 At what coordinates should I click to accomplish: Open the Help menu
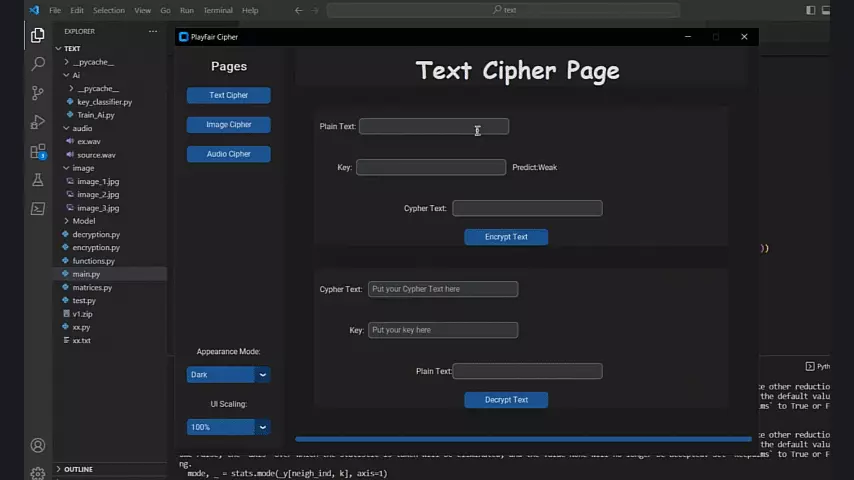[250, 10]
